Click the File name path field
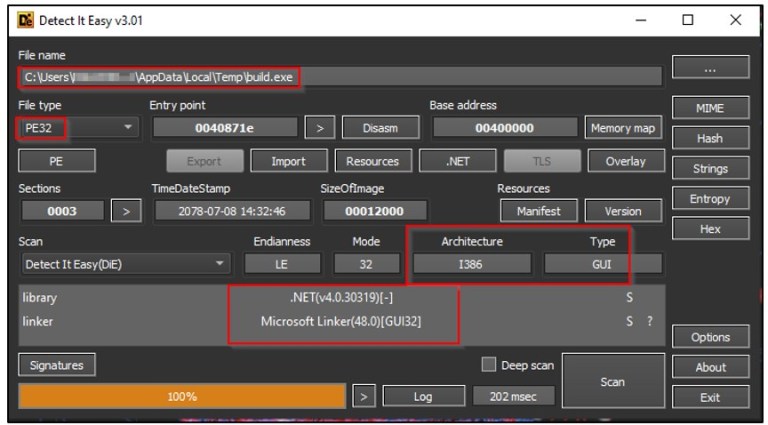Screen dimensions: 768x425 tap(340, 77)
